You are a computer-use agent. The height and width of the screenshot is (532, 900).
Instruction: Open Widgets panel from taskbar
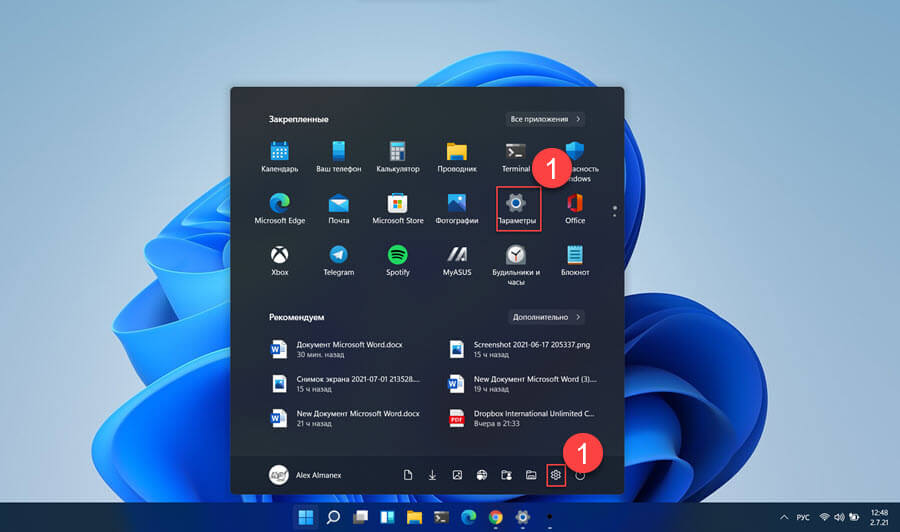click(387, 517)
